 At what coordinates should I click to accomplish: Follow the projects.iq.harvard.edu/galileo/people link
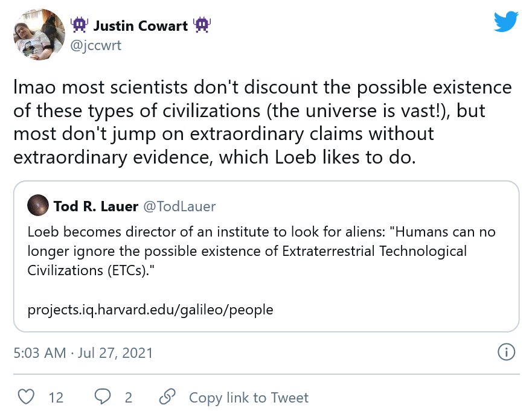coord(150,310)
